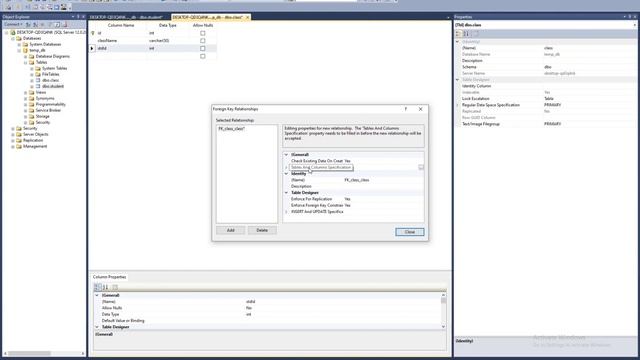The width and height of the screenshot is (640, 360).
Task: Select the Column Properties tab
Action: 109,277
